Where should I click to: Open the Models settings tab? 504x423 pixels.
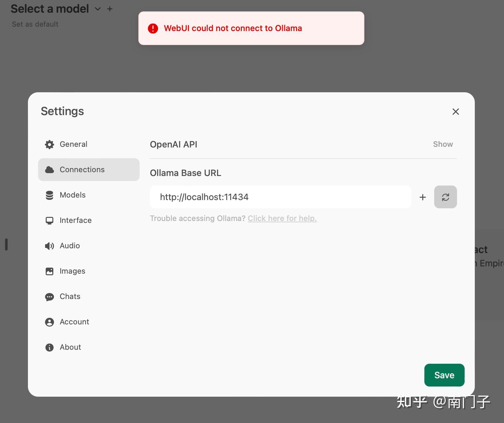73,195
